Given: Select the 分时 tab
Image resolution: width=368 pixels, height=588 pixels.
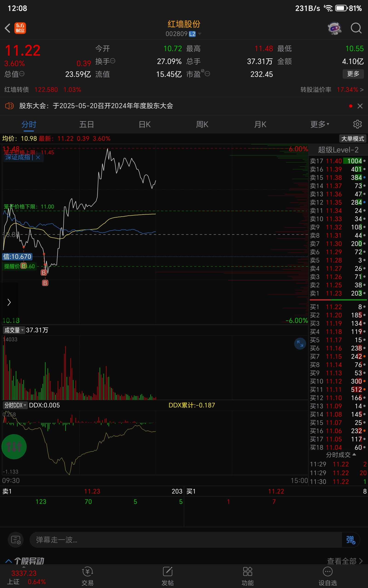Looking at the screenshot, I should tap(29, 124).
